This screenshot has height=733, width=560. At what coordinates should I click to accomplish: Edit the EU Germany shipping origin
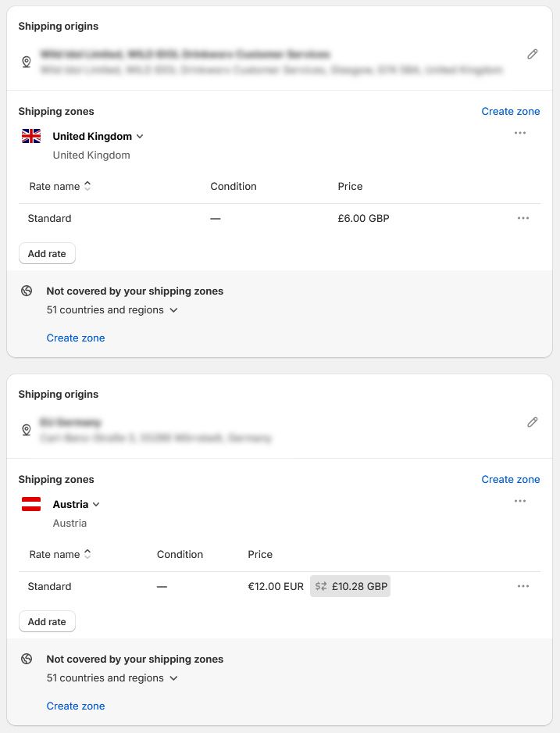[533, 422]
